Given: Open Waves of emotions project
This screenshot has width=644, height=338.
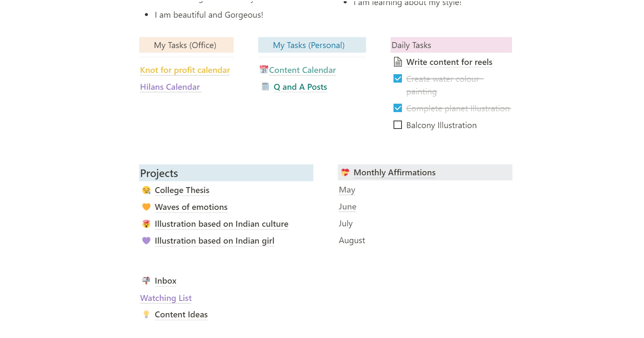Looking at the screenshot, I should pyautogui.click(x=191, y=207).
